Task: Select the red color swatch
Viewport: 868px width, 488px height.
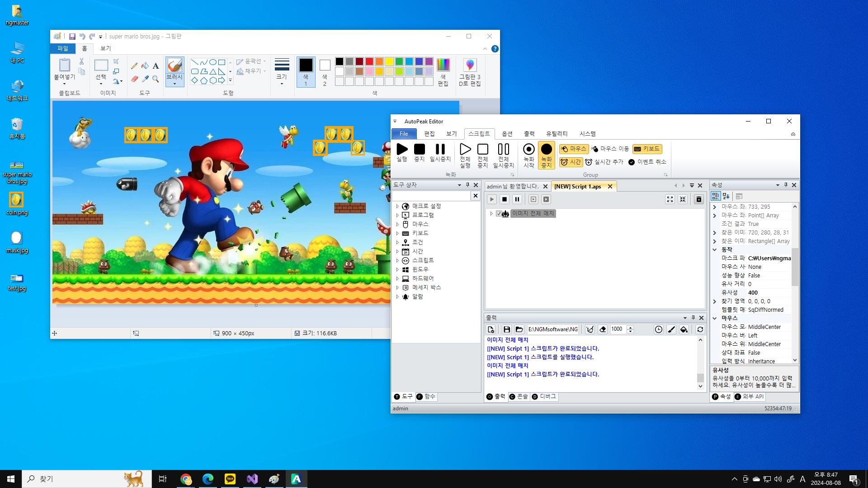Action: click(x=369, y=61)
